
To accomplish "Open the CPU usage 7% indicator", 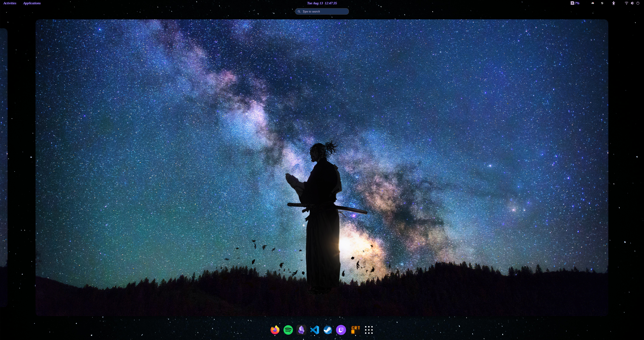I will [x=575, y=3].
